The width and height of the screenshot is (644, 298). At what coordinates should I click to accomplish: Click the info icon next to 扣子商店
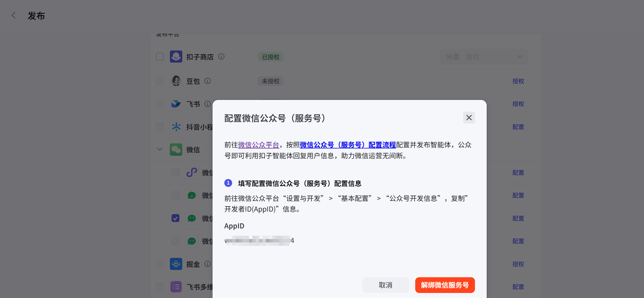click(221, 57)
